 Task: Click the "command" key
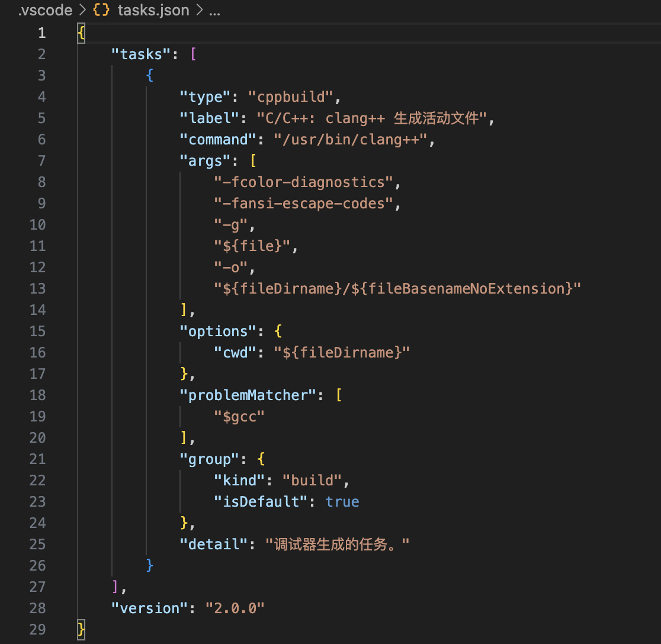point(217,140)
